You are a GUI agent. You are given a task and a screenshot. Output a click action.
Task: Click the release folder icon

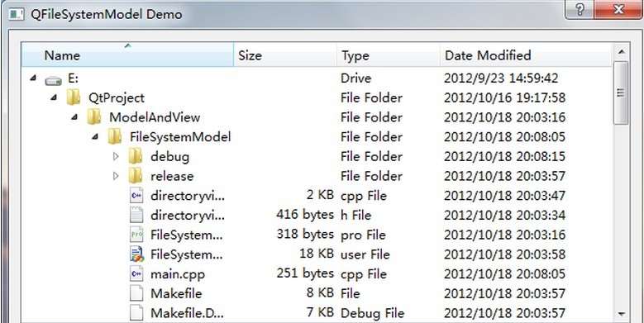[136, 176]
